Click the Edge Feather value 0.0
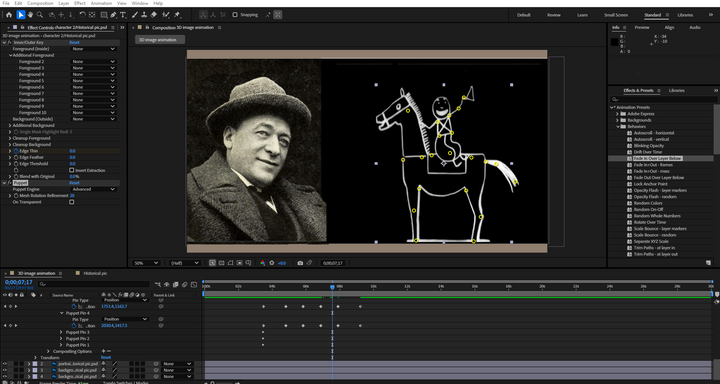 pos(73,157)
